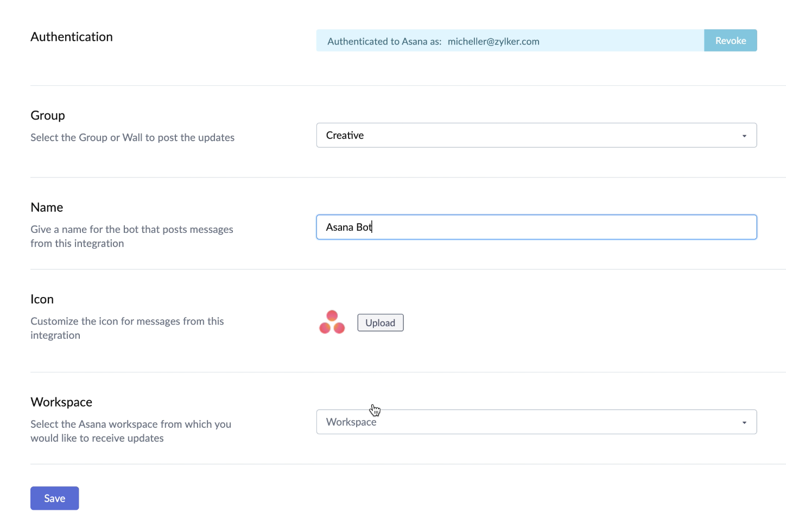Save the Asana integration settings
The width and height of the screenshot is (786, 532).
point(55,498)
